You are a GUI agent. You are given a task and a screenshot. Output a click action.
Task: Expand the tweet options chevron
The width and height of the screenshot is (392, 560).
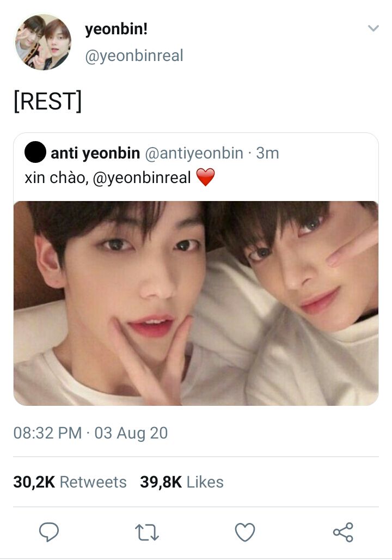click(373, 28)
